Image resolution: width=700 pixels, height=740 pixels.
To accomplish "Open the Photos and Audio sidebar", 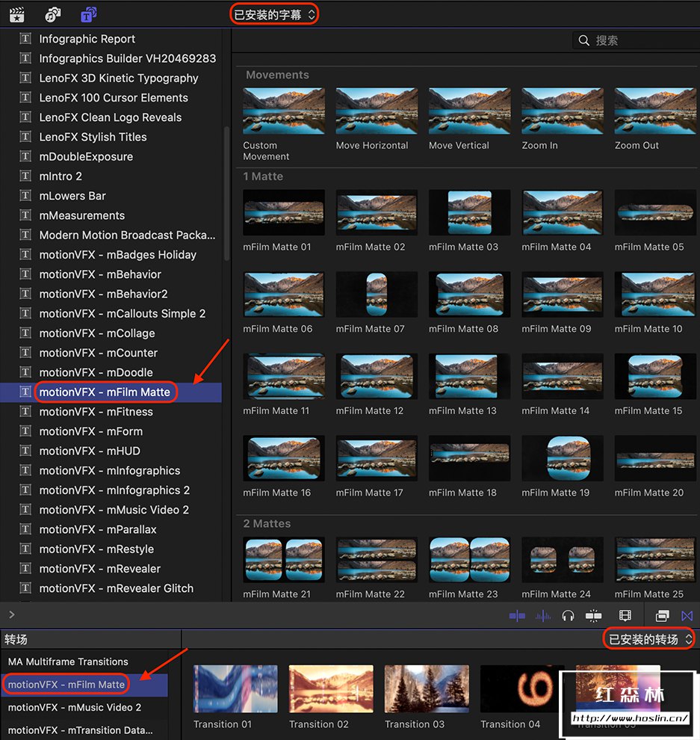I will (52, 15).
